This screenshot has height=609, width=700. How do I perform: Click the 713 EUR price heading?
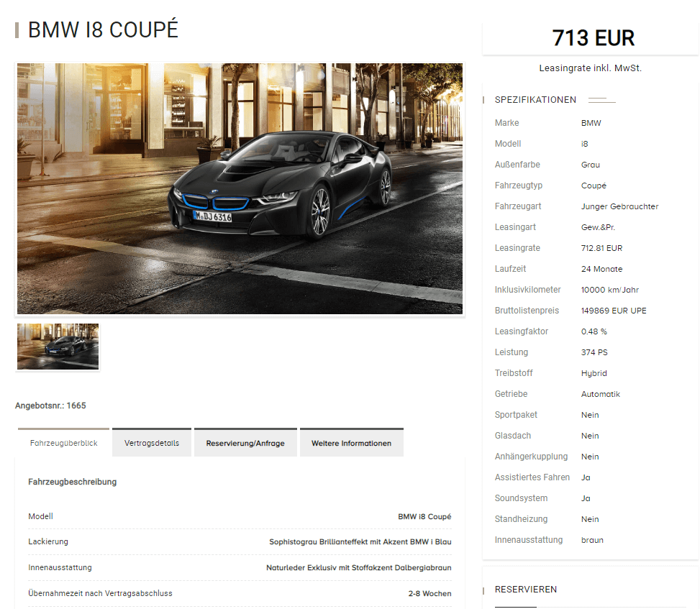click(x=593, y=38)
